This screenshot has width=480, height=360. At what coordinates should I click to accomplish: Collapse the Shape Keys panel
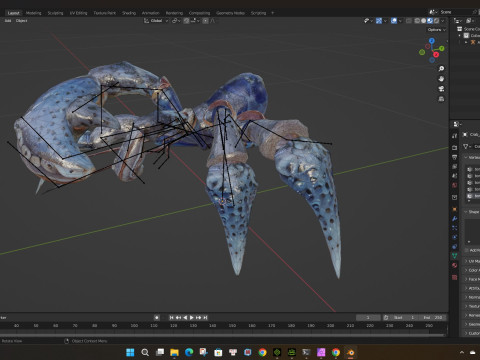(x=472, y=212)
